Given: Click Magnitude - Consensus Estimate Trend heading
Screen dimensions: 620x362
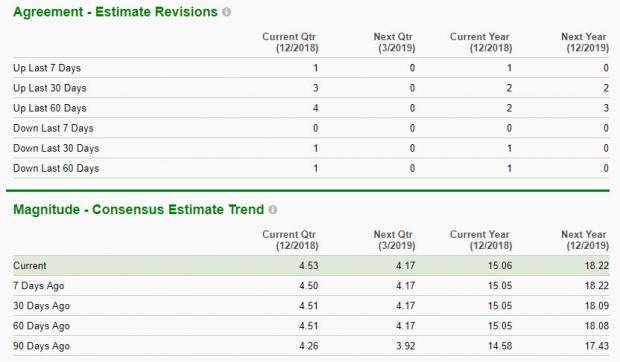Looking at the screenshot, I should 138,209.
